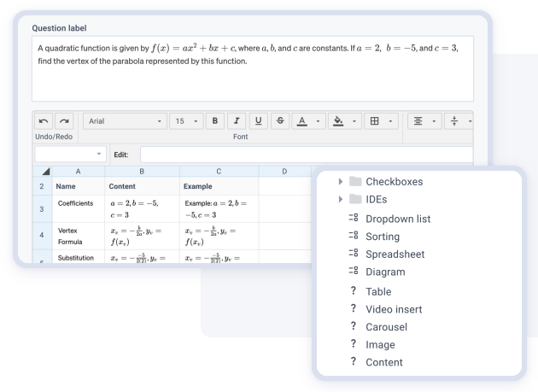
Task: Click the cell borders icon
Action: [375, 121]
